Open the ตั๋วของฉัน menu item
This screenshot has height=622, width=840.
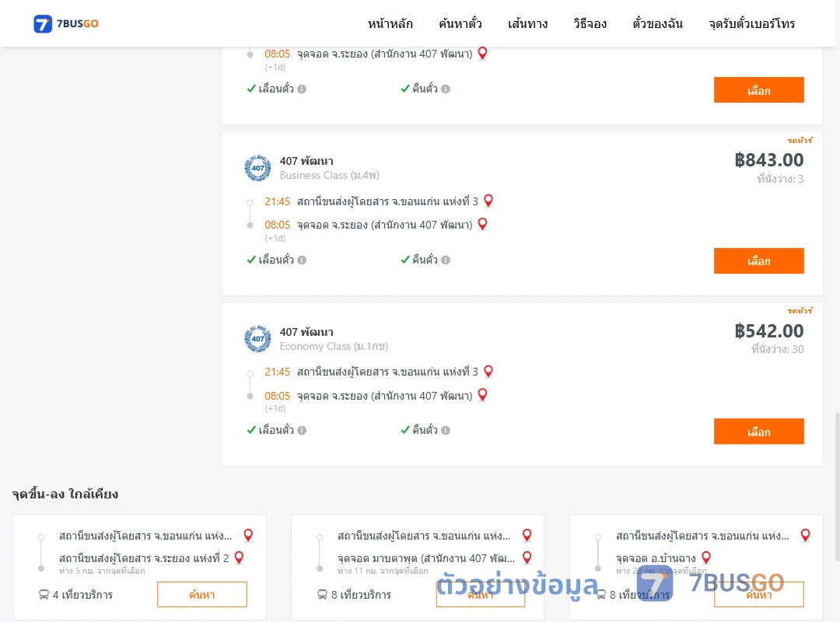click(x=657, y=23)
